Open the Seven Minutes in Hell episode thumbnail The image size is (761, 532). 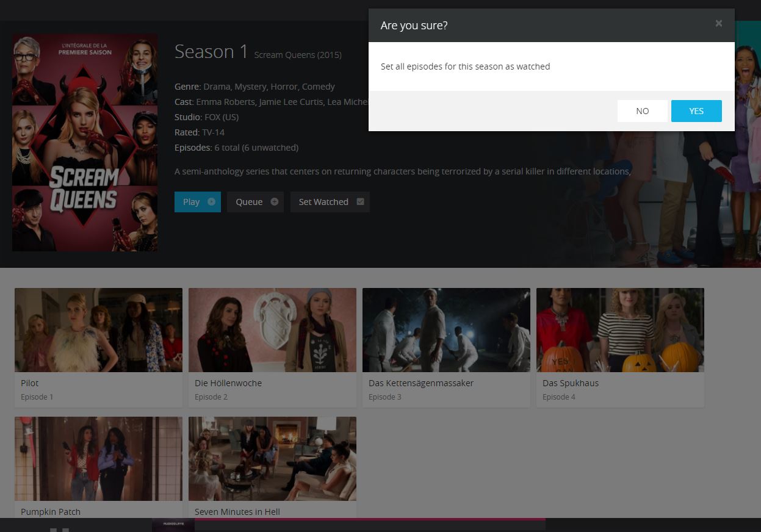[x=272, y=459]
